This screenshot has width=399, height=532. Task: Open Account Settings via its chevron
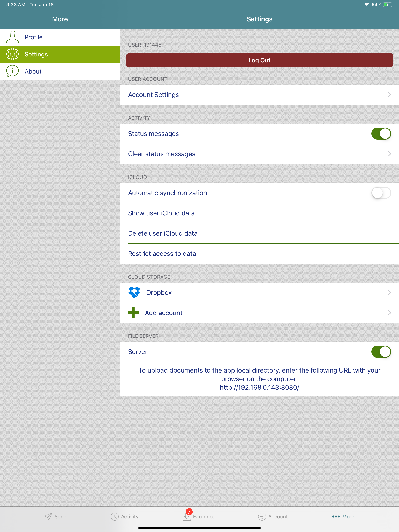[389, 95]
